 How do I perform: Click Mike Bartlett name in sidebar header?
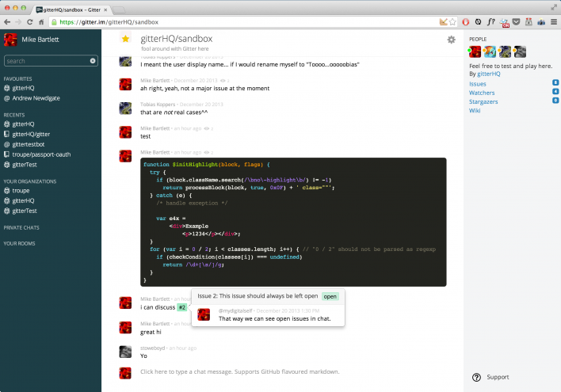pyautogui.click(x=40, y=40)
